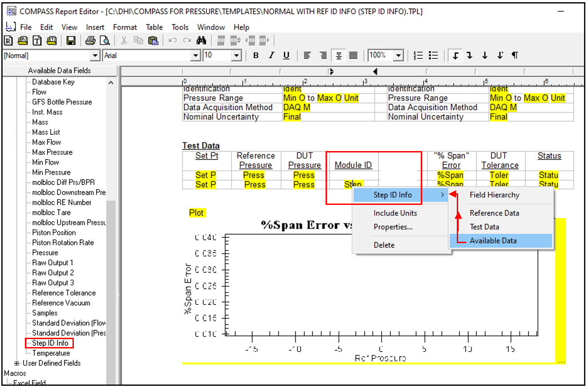Image resolution: width=588 pixels, height=388 pixels.
Task: Toggle right text alignment
Action: (x=323, y=56)
